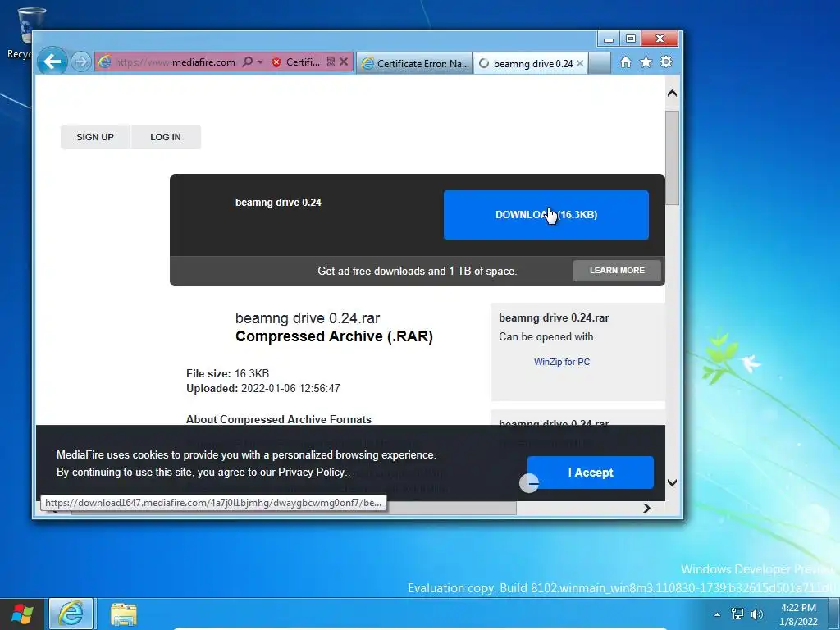This screenshot has height=630, width=840.
Task: Switch to the Certificate Error tab
Action: [414, 63]
